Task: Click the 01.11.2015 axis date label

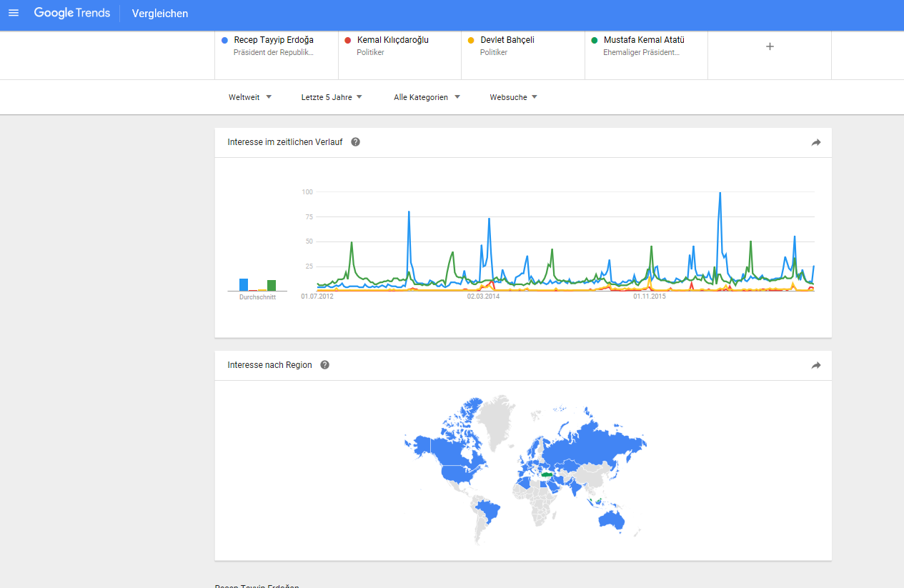Action: tap(649, 296)
